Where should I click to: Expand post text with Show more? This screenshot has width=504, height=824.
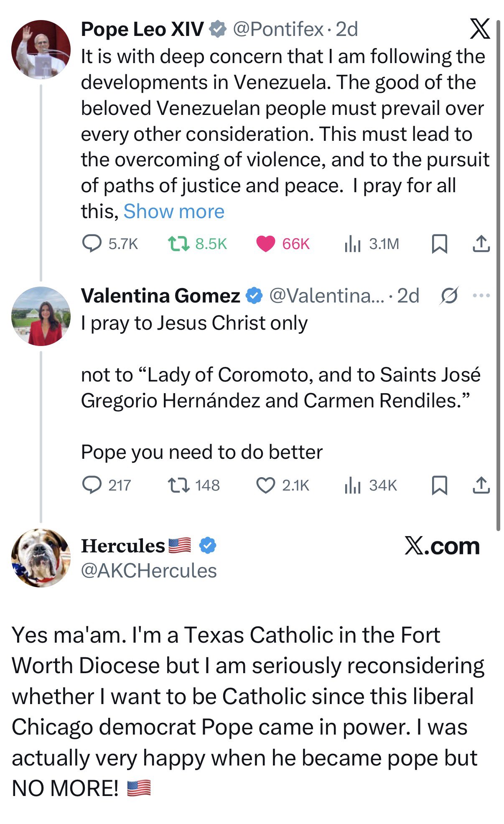[x=174, y=211]
